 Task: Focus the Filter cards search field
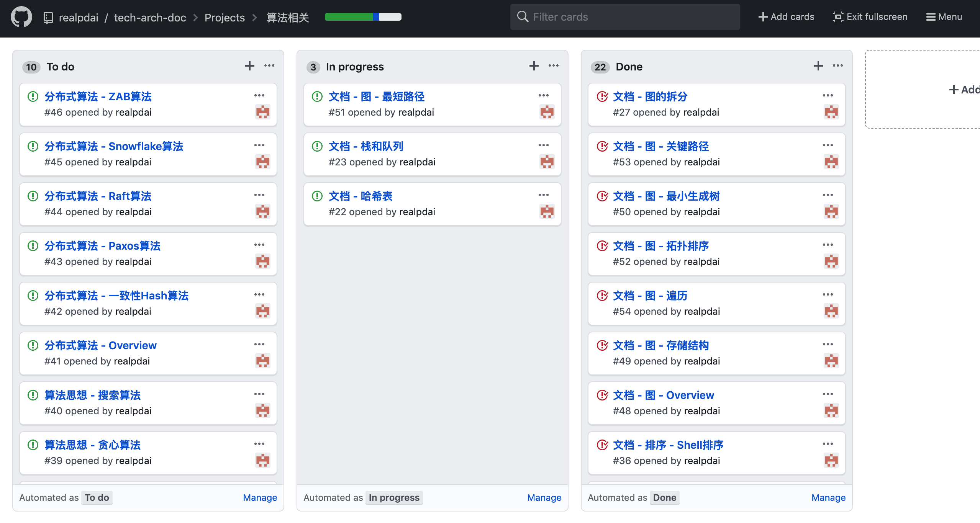pos(624,17)
